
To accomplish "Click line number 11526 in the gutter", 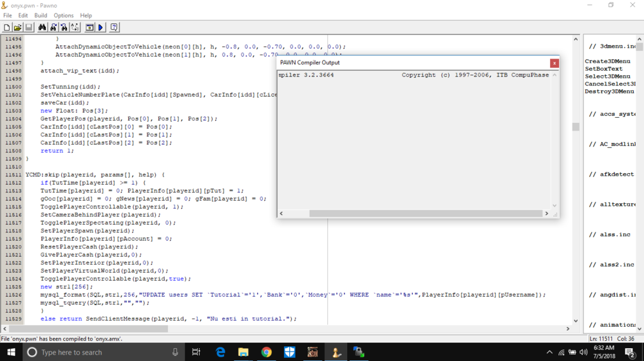I will tap(13, 295).
